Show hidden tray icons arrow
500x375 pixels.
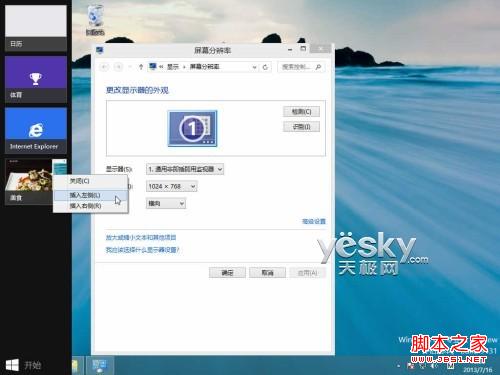click(399, 366)
